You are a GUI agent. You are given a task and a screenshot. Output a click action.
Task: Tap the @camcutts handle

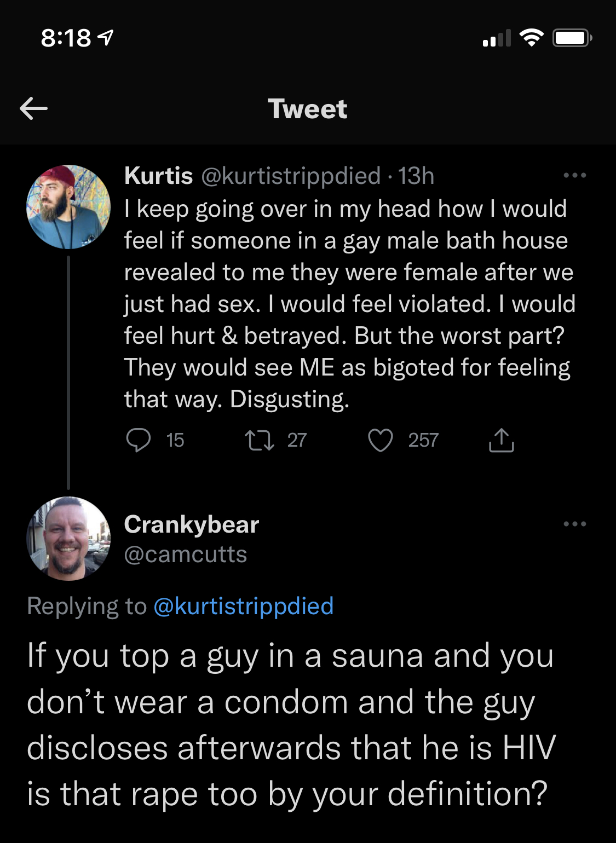pyautogui.click(x=186, y=555)
